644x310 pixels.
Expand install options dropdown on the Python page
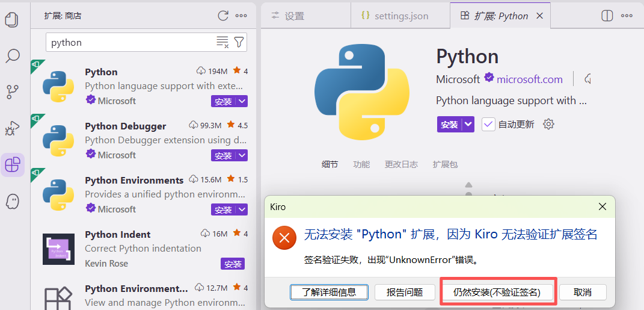(x=468, y=124)
